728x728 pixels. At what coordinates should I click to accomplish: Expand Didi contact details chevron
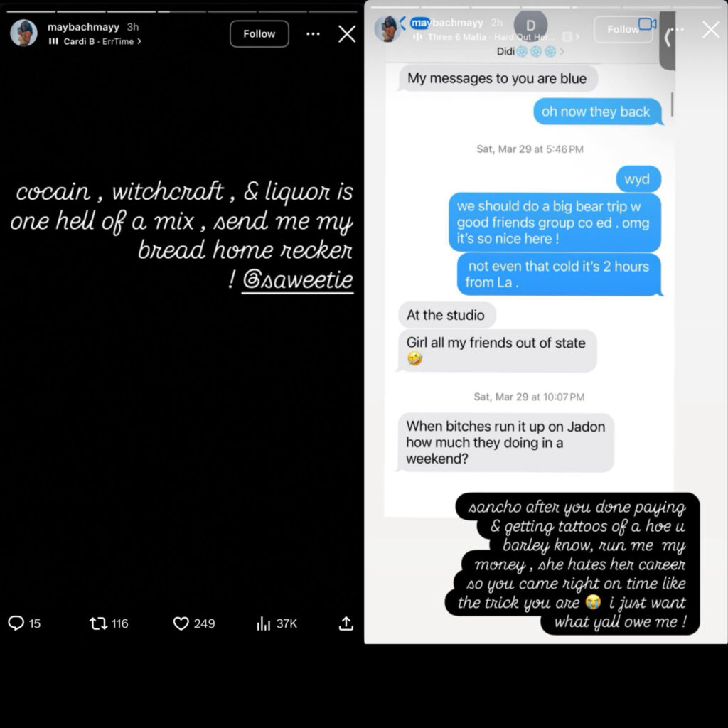tap(562, 51)
